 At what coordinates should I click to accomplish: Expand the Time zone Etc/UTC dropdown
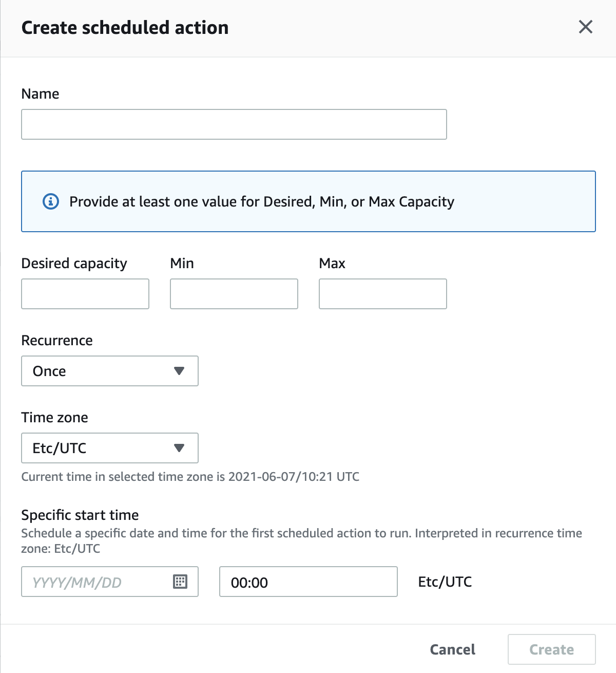[110, 448]
